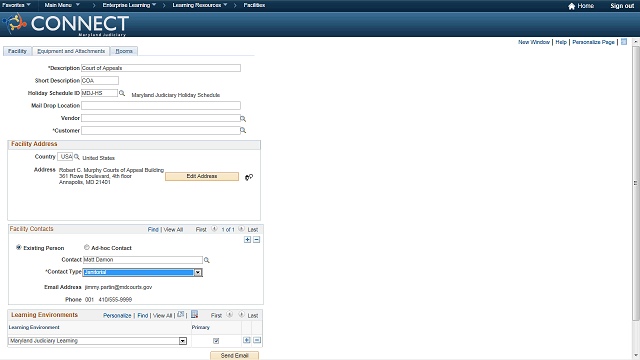The width and height of the screenshot is (640, 360).
Task: Click the page icon next to Personalize Page
Action: [624, 42]
